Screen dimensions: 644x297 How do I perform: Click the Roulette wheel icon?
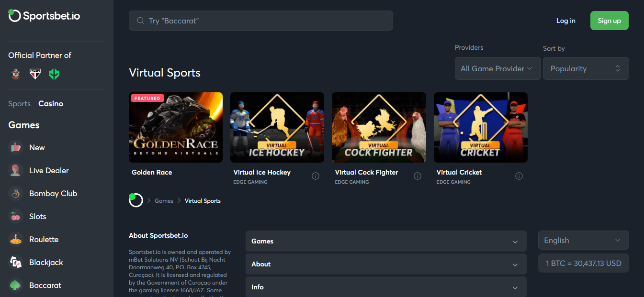(16, 239)
